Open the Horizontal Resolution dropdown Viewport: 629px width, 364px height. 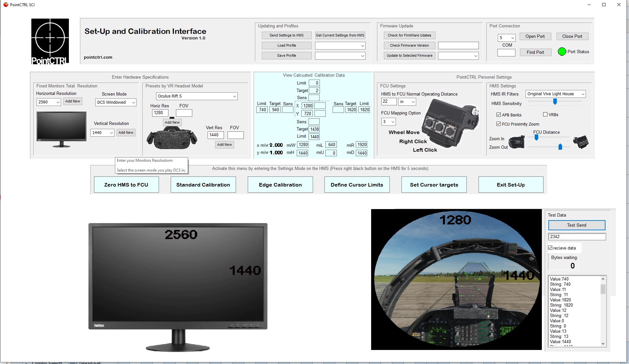pos(49,102)
